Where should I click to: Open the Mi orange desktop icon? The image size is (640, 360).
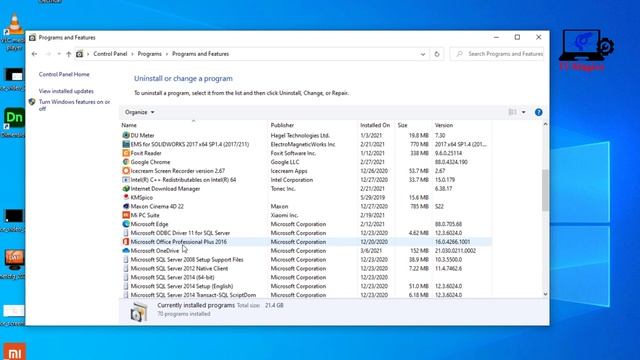tap(14, 351)
